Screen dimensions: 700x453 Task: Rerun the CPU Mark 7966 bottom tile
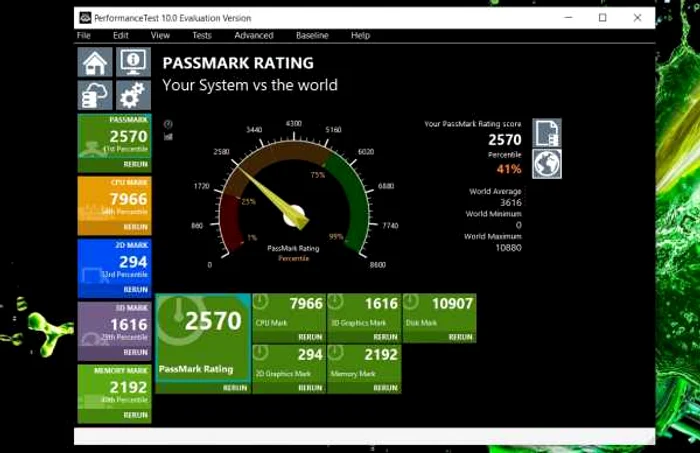coord(310,337)
